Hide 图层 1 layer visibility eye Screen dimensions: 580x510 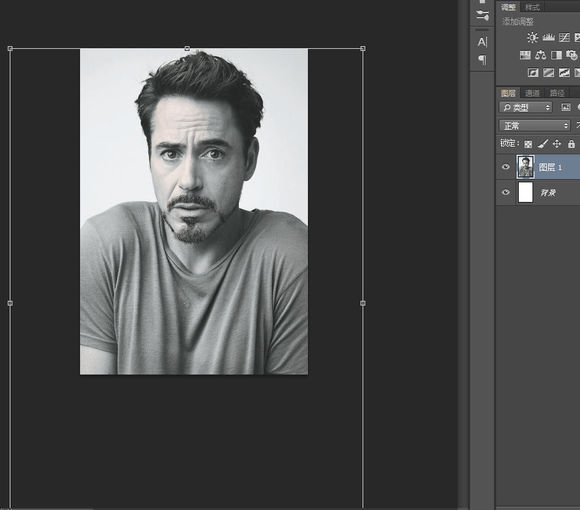tap(506, 167)
